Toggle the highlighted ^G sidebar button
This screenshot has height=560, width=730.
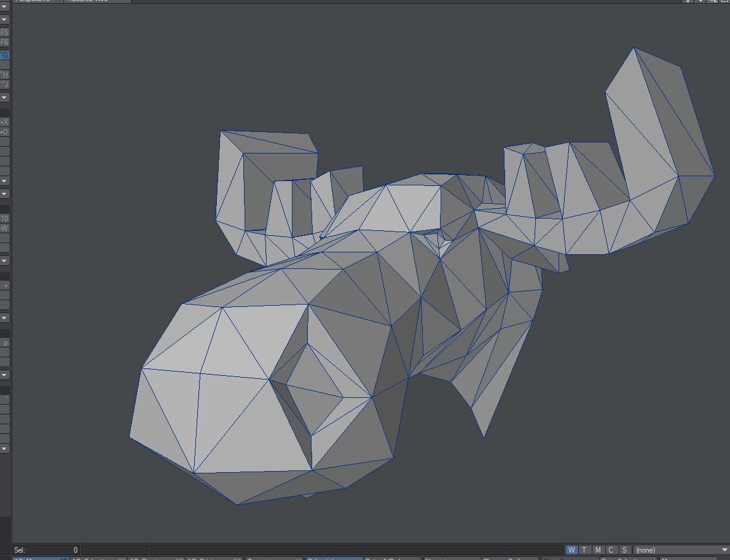4,55
